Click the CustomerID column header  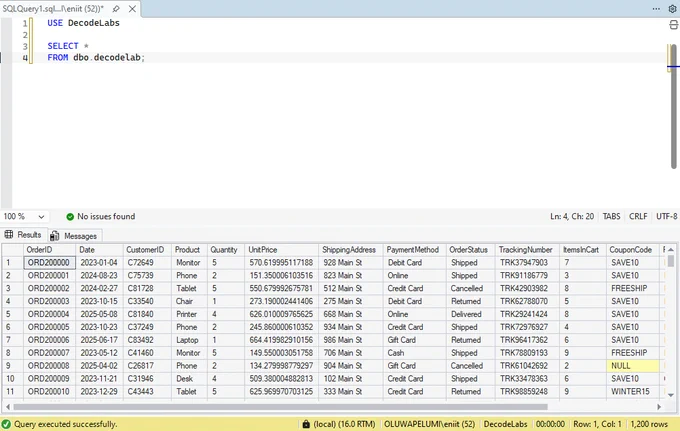[147, 250]
